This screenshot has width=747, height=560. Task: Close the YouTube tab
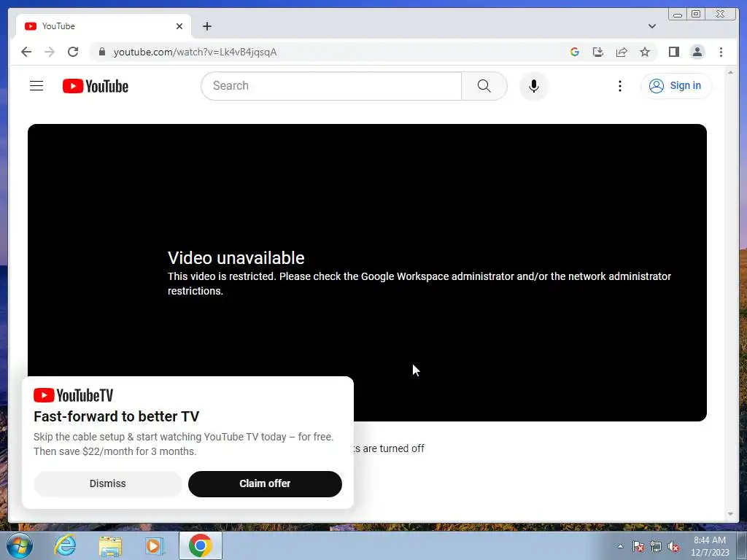click(179, 26)
